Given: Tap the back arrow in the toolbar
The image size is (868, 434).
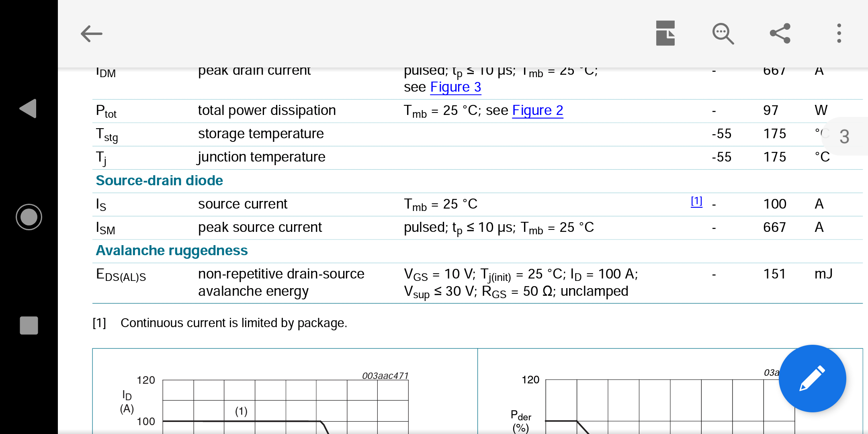Looking at the screenshot, I should click(x=92, y=34).
